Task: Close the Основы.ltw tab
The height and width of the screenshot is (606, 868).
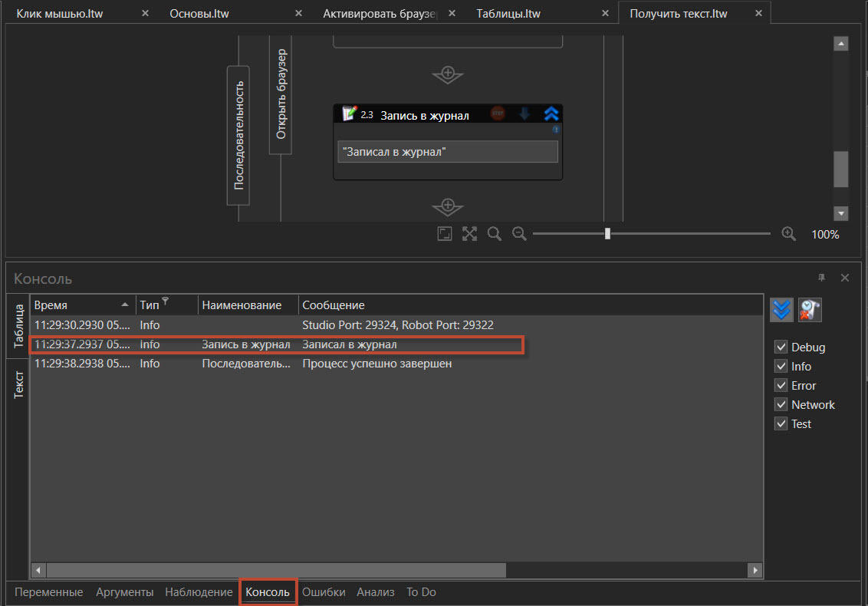Action: click(x=298, y=13)
